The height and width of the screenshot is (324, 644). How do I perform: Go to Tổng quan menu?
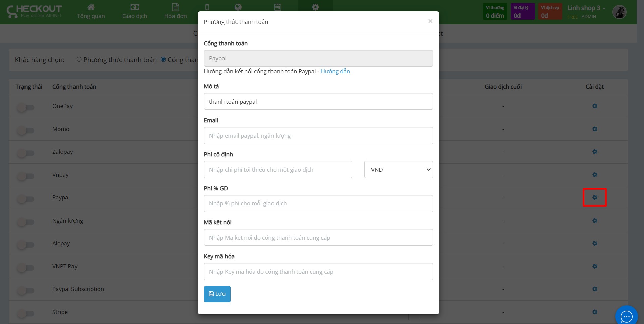pos(91,11)
